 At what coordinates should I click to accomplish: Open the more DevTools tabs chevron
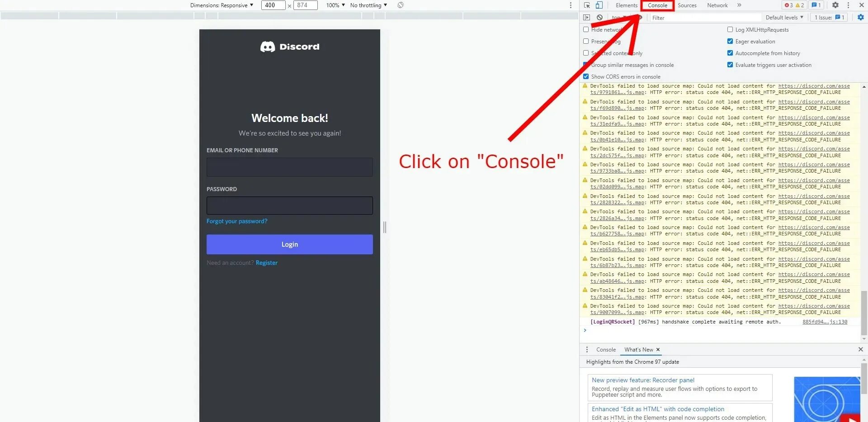739,5
